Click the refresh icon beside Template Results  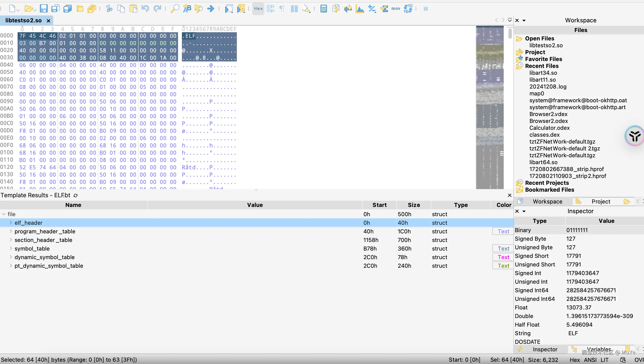click(76, 195)
